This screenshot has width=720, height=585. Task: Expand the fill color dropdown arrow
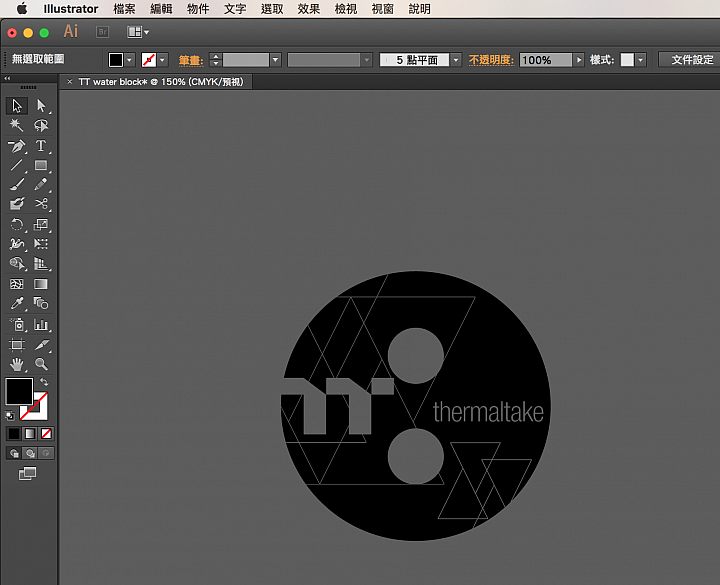click(x=129, y=60)
